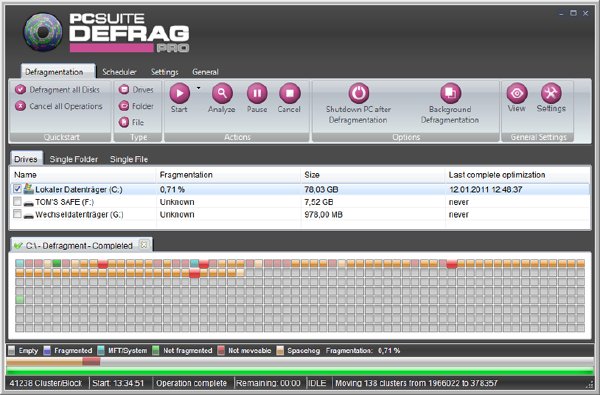Click the Fragmented legend swatch
The image size is (600, 395).
[47, 350]
